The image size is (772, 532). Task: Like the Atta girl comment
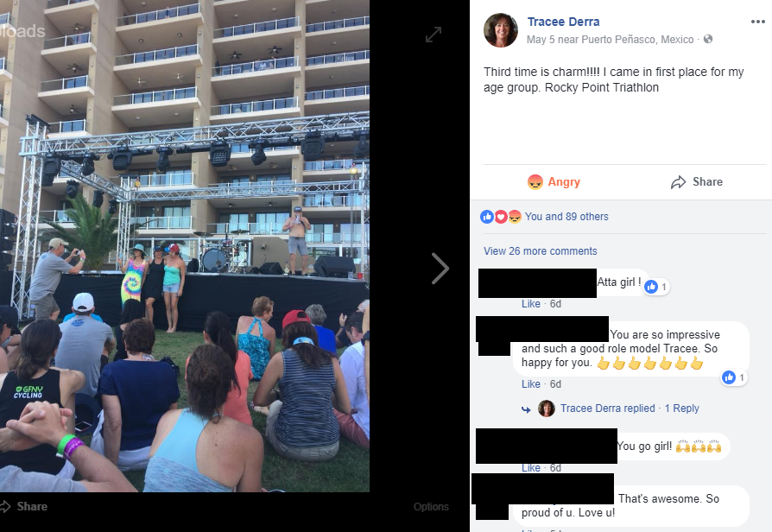pos(531,304)
